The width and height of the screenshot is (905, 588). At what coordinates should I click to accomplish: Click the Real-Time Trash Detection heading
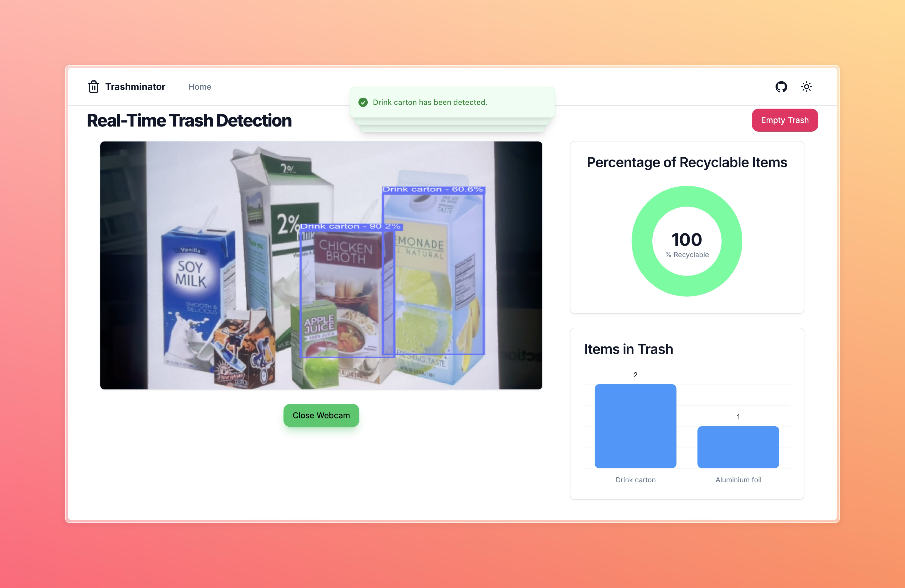coord(189,121)
